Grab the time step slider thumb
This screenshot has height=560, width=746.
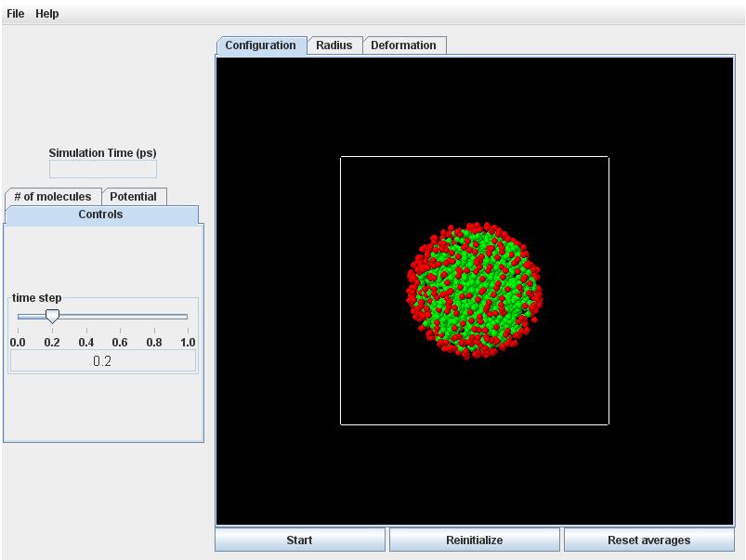pos(52,317)
